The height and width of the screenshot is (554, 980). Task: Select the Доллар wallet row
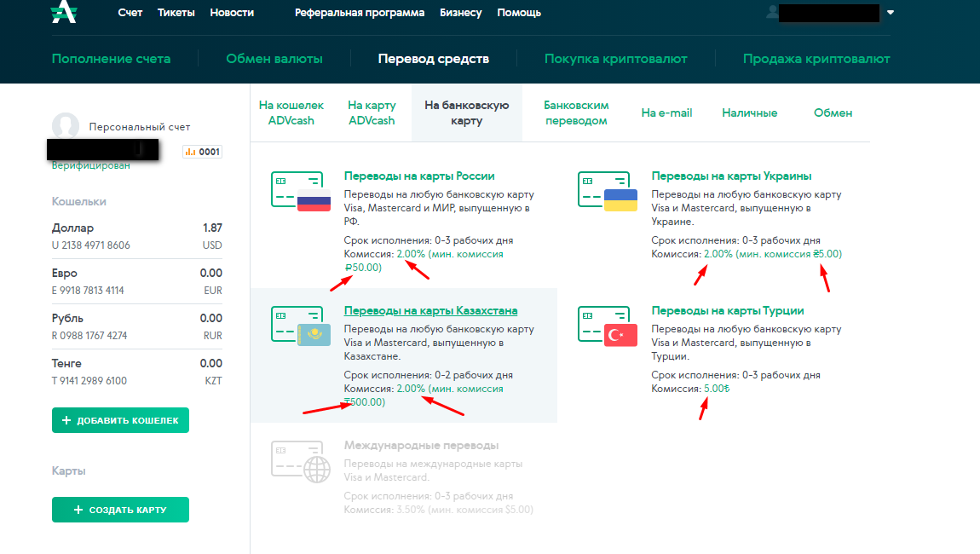click(x=137, y=236)
